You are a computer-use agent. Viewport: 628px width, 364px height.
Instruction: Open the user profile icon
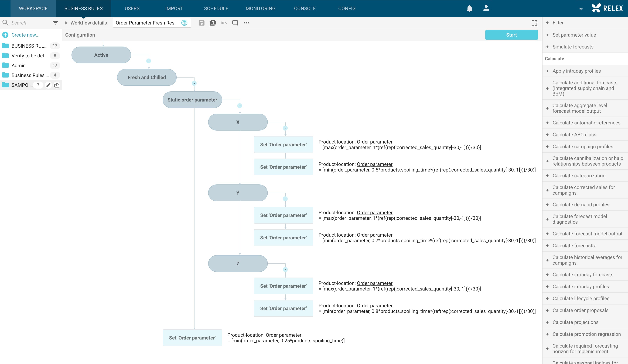(x=486, y=8)
